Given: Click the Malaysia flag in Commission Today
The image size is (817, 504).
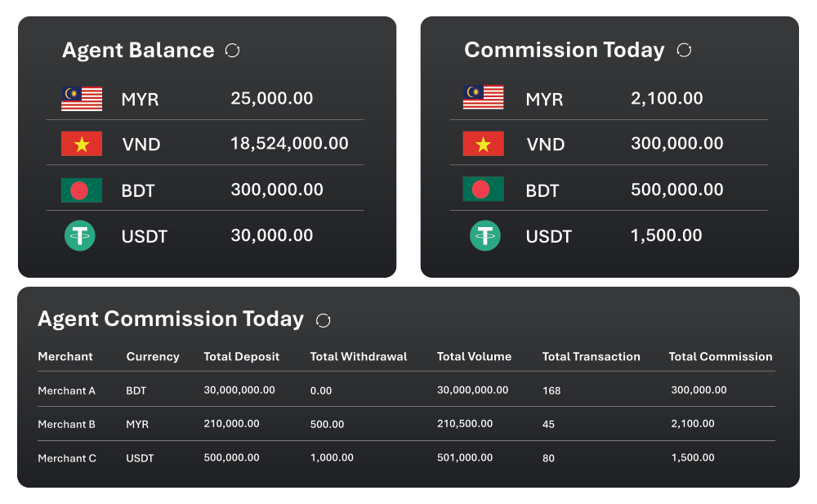Looking at the screenshot, I should [x=484, y=97].
